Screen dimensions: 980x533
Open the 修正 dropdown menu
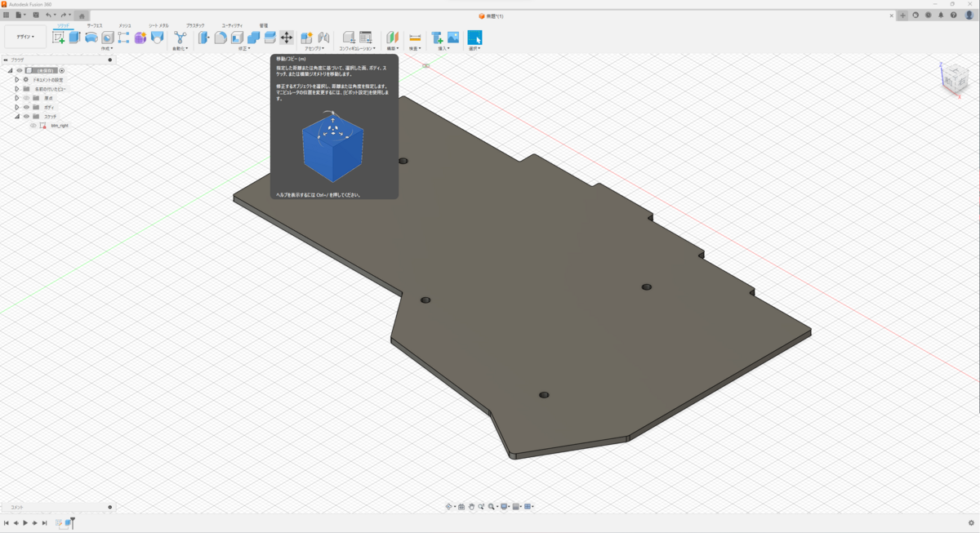(x=244, y=48)
